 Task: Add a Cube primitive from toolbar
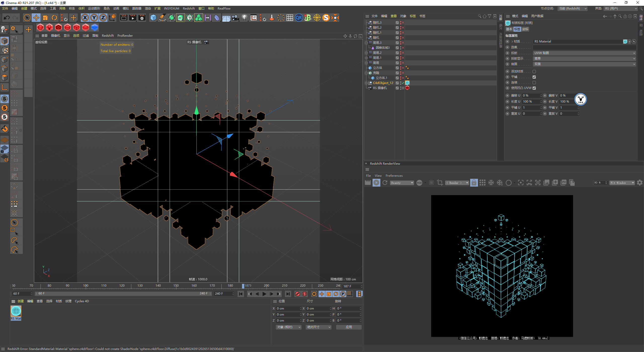coord(153,18)
